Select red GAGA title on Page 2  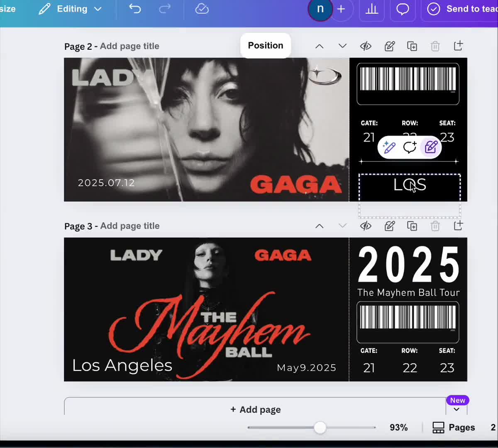(296, 185)
